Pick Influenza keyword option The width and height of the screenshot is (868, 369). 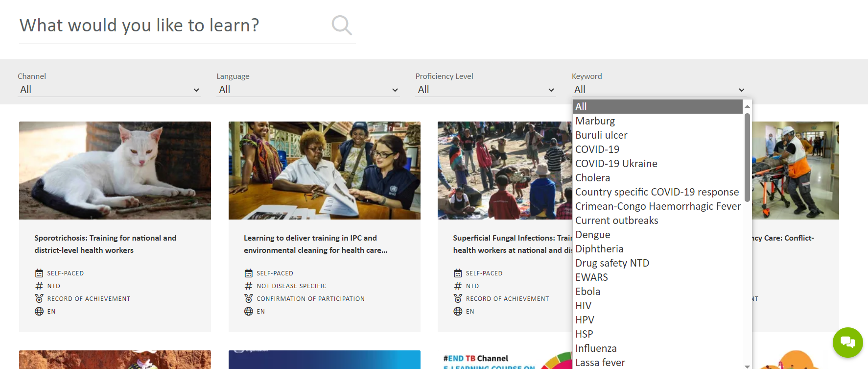657,348
